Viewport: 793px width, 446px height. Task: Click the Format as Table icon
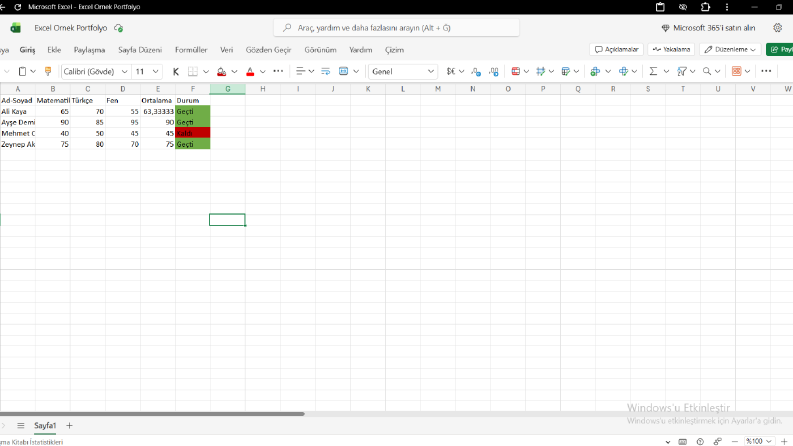tap(565, 71)
